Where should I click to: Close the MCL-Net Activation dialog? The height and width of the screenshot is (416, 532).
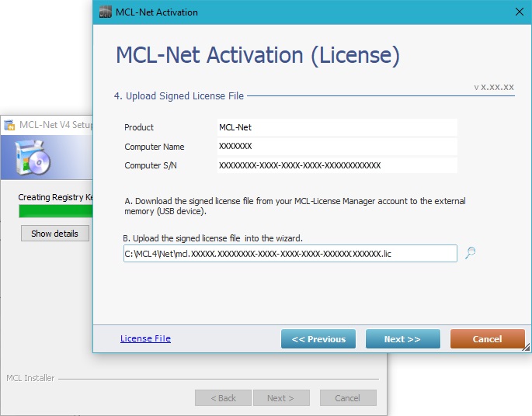coord(519,12)
